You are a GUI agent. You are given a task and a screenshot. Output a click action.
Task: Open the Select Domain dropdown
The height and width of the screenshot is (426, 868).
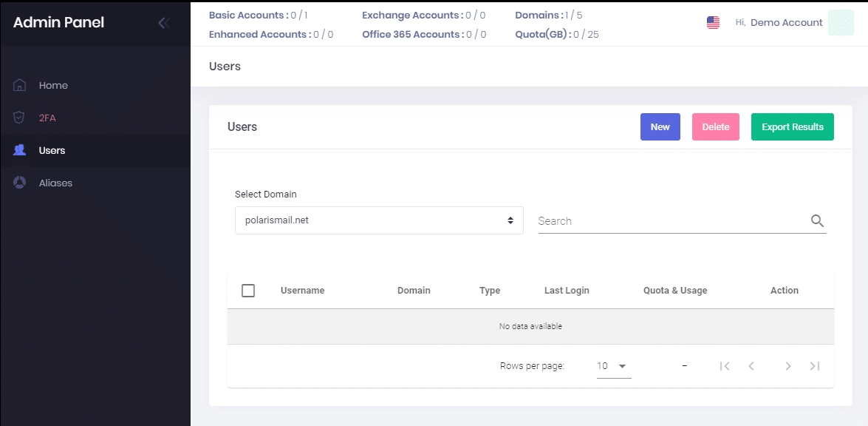pos(378,220)
